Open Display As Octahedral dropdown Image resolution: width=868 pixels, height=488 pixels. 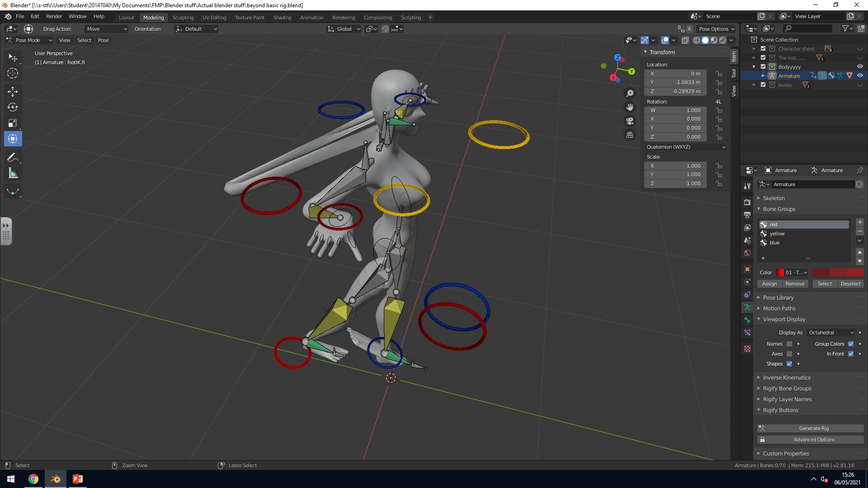click(x=831, y=333)
